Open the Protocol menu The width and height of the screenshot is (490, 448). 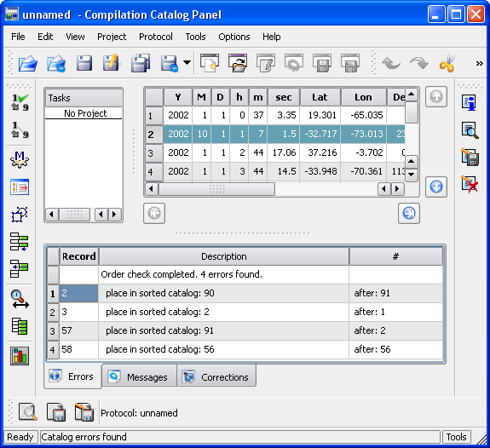pyautogui.click(x=156, y=37)
